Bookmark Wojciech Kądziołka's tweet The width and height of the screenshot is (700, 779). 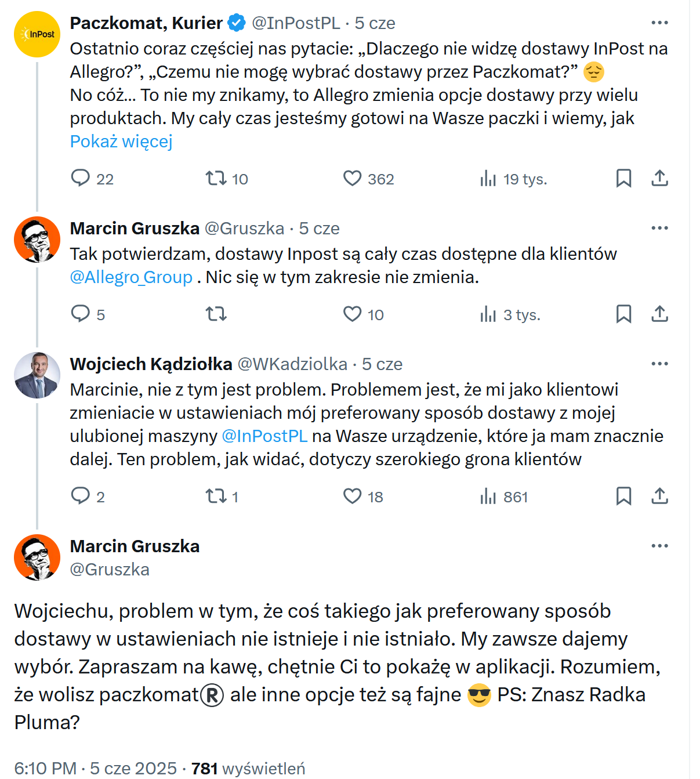tap(623, 496)
